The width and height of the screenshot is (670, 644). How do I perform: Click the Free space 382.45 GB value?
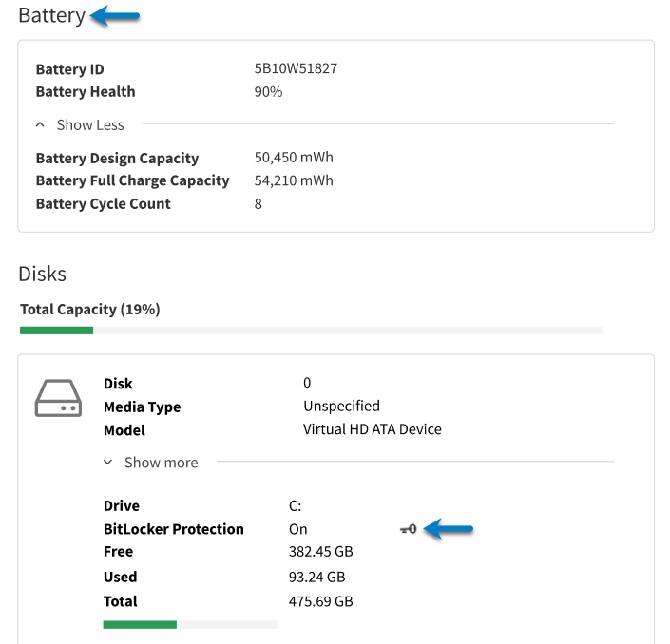(x=321, y=552)
